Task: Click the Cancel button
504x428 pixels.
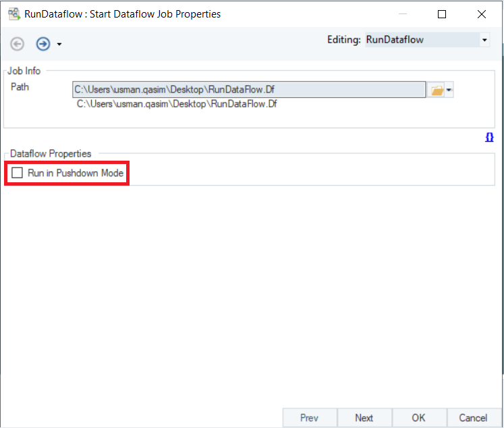Action: click(473, 418)
